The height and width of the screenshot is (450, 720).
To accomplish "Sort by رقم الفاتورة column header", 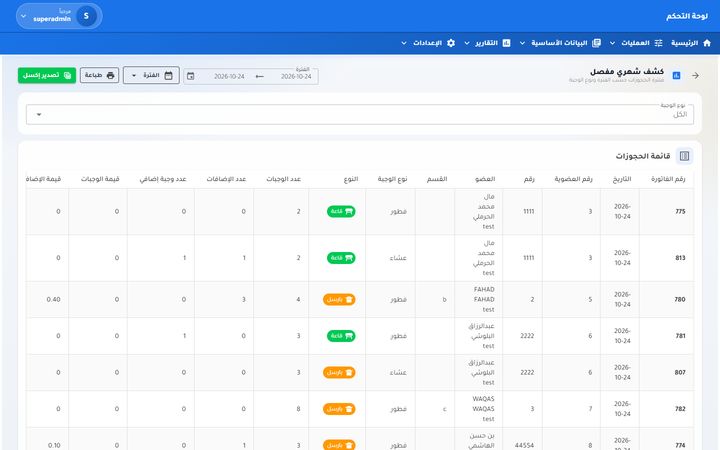I will pyautogui.click(x=668, y=179).
